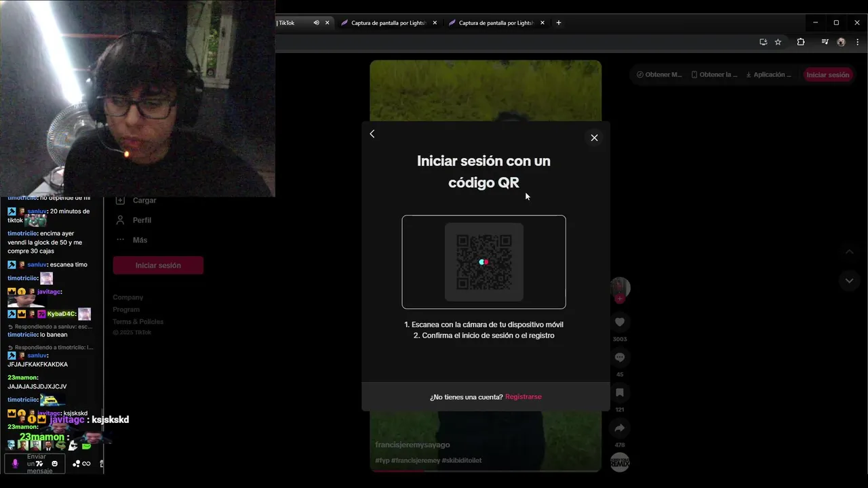Open the Registrarse link
Screen dimensions: 868x488
tap(524, 396)
